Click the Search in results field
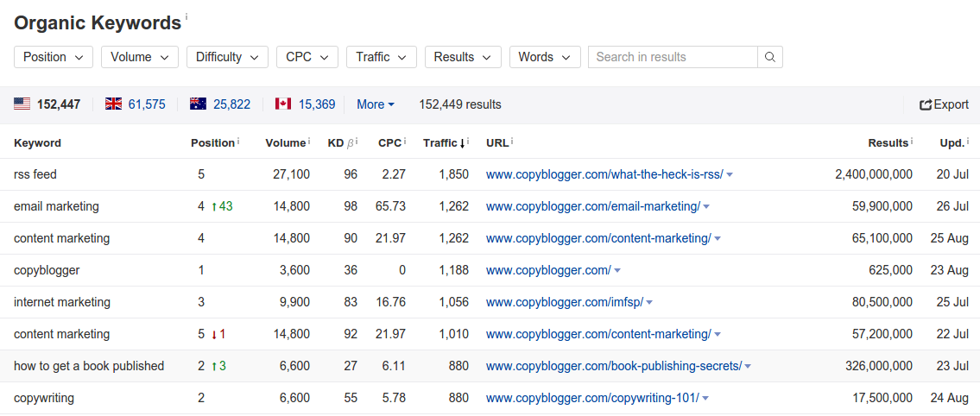The image size is (980, 416). point(672,57)
